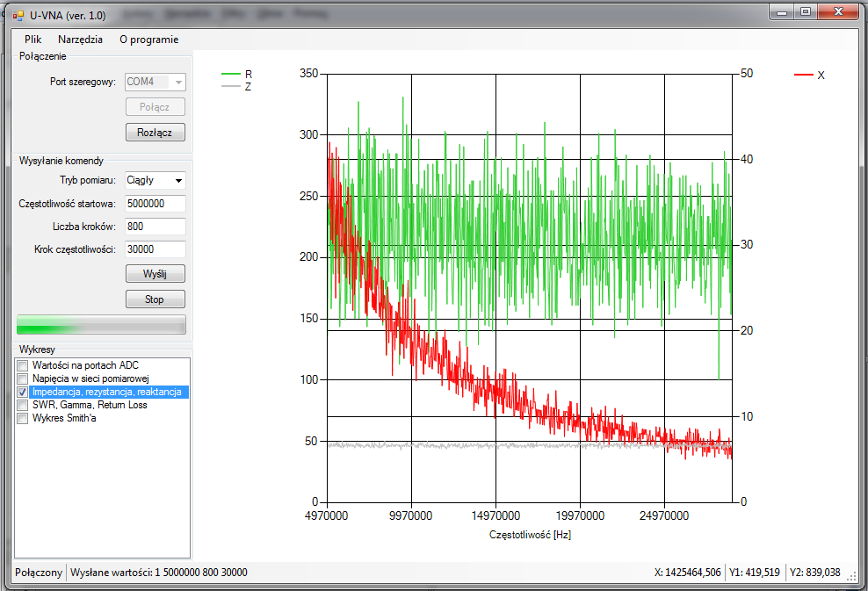Tick the SWR, Gamma, Return Loss checkbox
Viewport: 868px width, 591px height.
point(23,405)
